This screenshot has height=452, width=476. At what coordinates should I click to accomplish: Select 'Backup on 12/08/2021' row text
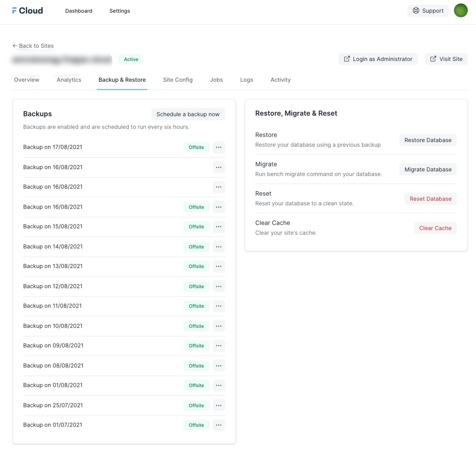pos(53,286)
